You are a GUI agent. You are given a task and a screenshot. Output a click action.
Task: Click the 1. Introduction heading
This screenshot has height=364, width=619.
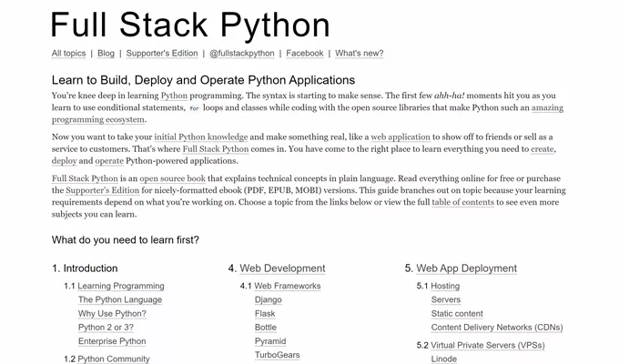pyautogui.click(x=85, y=268)
